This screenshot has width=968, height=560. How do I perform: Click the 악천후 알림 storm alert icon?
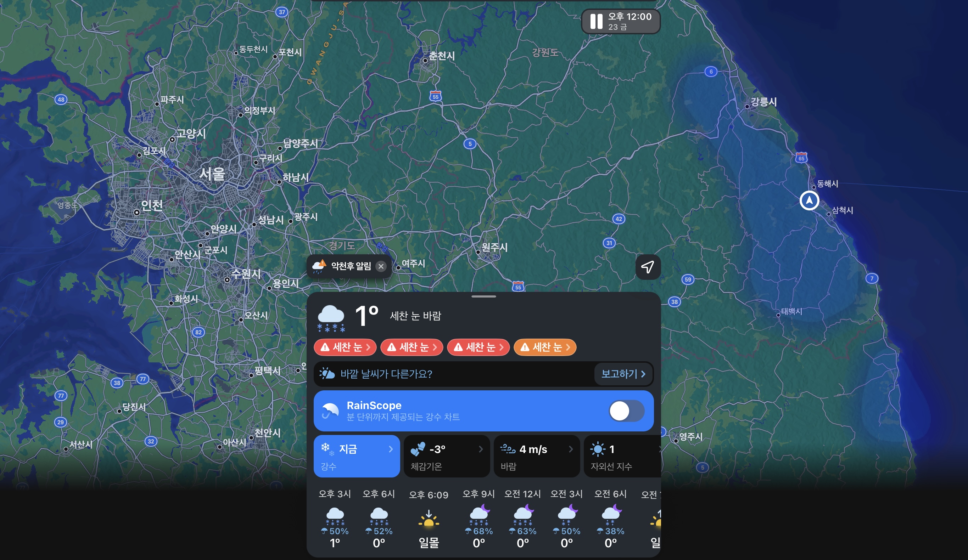(x=320, y=266)
